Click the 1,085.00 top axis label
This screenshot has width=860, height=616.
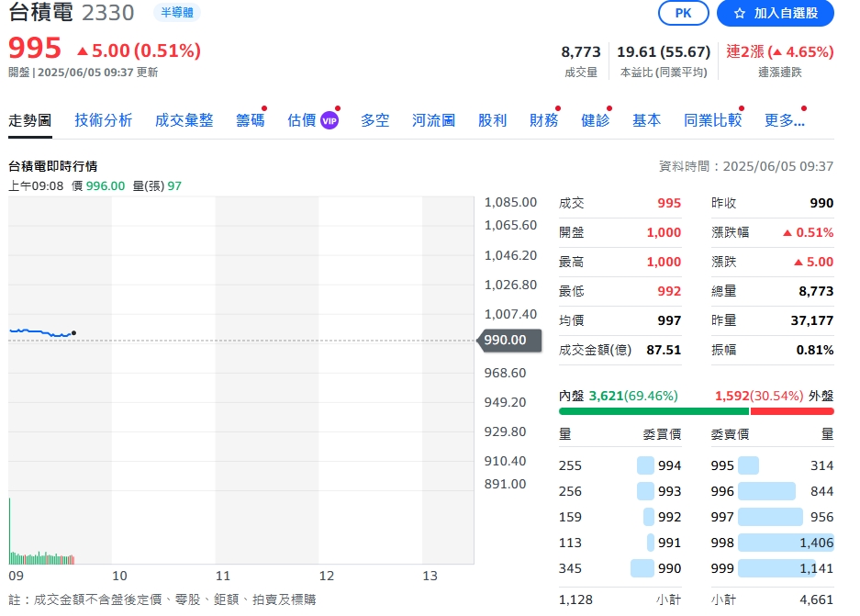pyautogui.click(x=510, y=202)
